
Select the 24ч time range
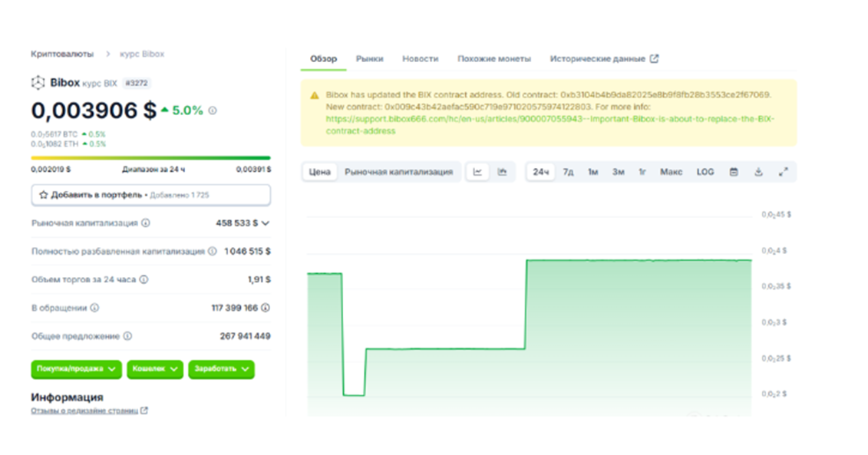click(x=541, y=172)
